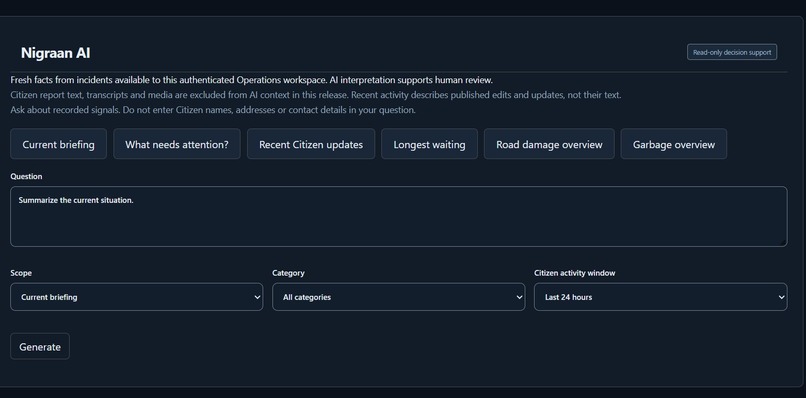Click the Scope label
The height and width of the screenshot is (398, 806).
pyautogui.click(x=21, y=273)
